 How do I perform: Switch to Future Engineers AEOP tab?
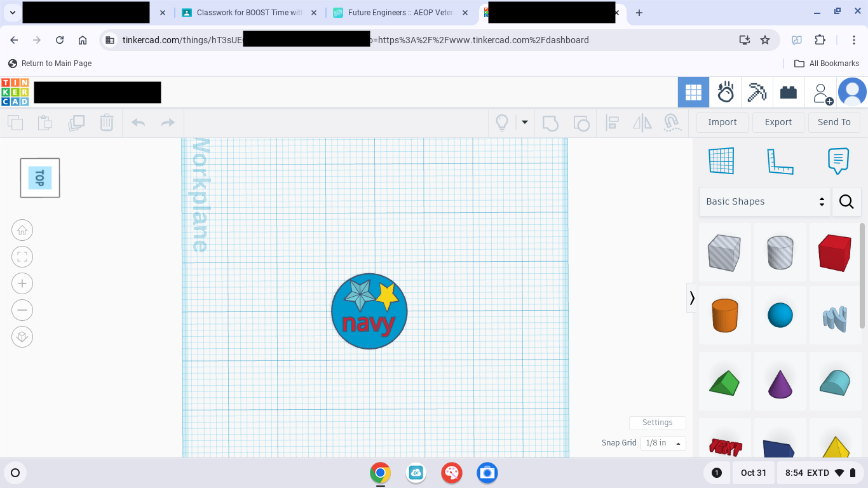(400, 13)
